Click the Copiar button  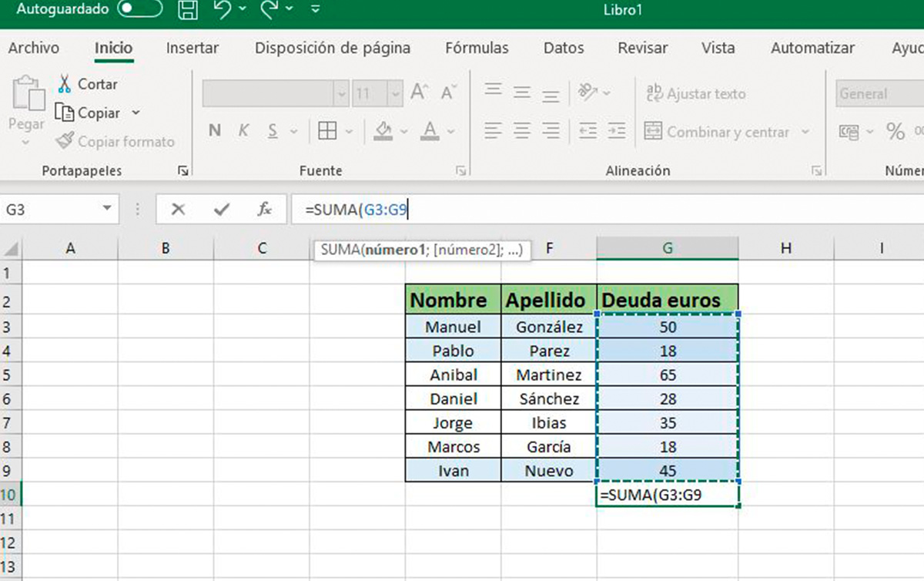(x=88, y=113)
